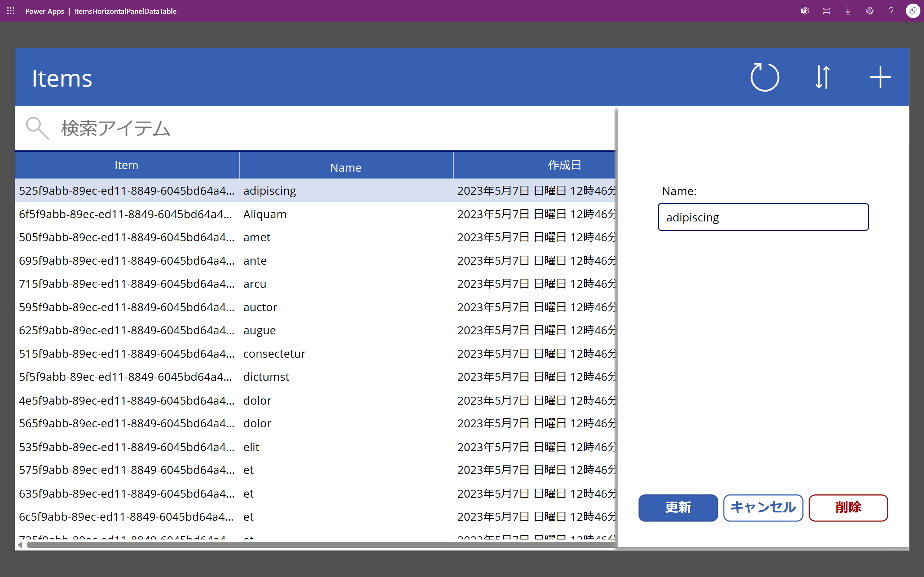The width and height of the screenshot is (924, 577).
Task: Open the help question mark icon
Action: pos(891,11)
